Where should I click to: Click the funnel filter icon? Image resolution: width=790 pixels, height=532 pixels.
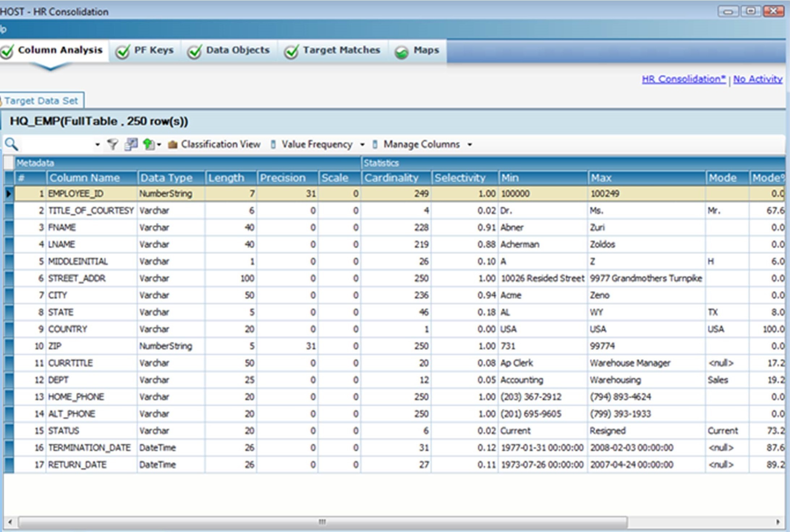pyautogui.click(x=112, y=144)
